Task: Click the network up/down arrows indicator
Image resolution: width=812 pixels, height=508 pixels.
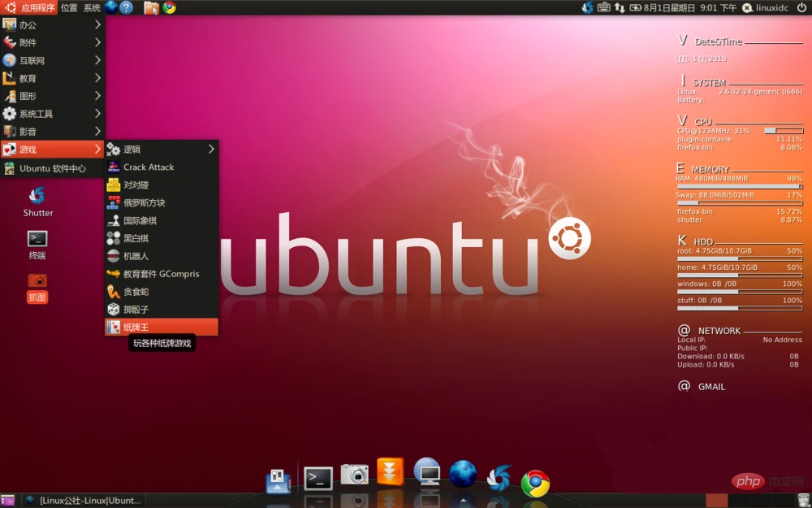Action: 620,7
